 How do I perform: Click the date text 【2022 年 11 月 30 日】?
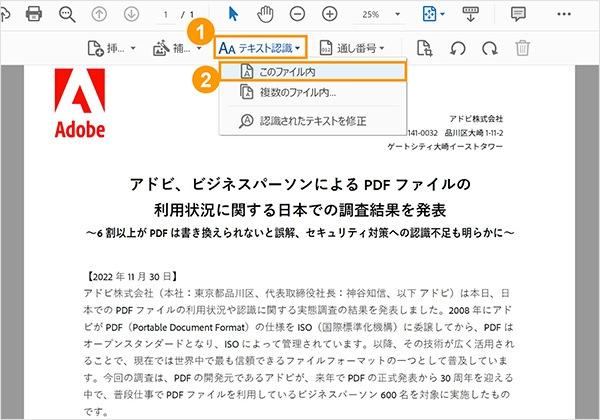[x=130, y=277]
